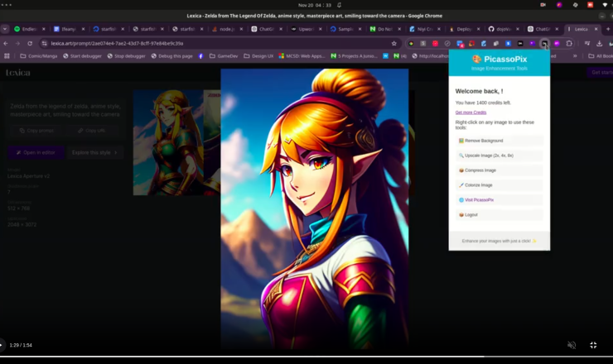Image resolution: width=613 pixels, height=364 pixels.
Task: Click the video progress bar
Action: (306, 357)
